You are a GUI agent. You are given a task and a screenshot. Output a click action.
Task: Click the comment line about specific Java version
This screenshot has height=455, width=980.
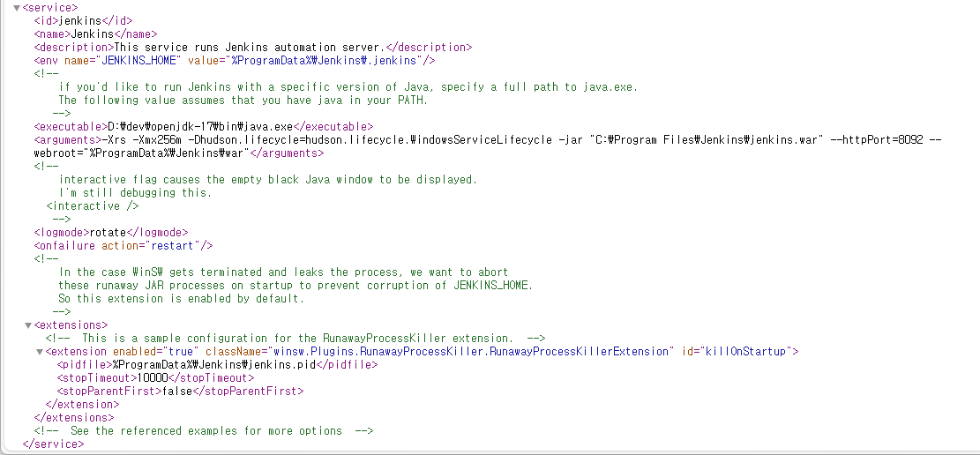[x=348, y=87]
